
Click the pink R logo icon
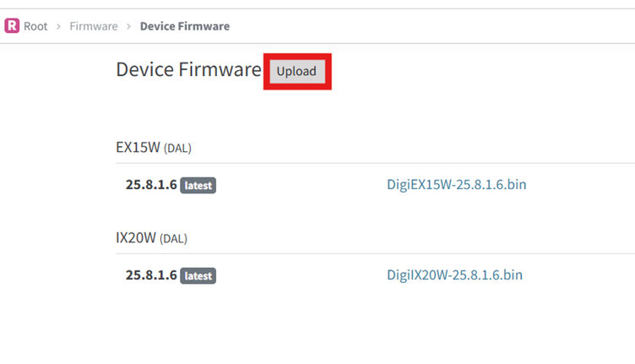(x=12, y=25)
